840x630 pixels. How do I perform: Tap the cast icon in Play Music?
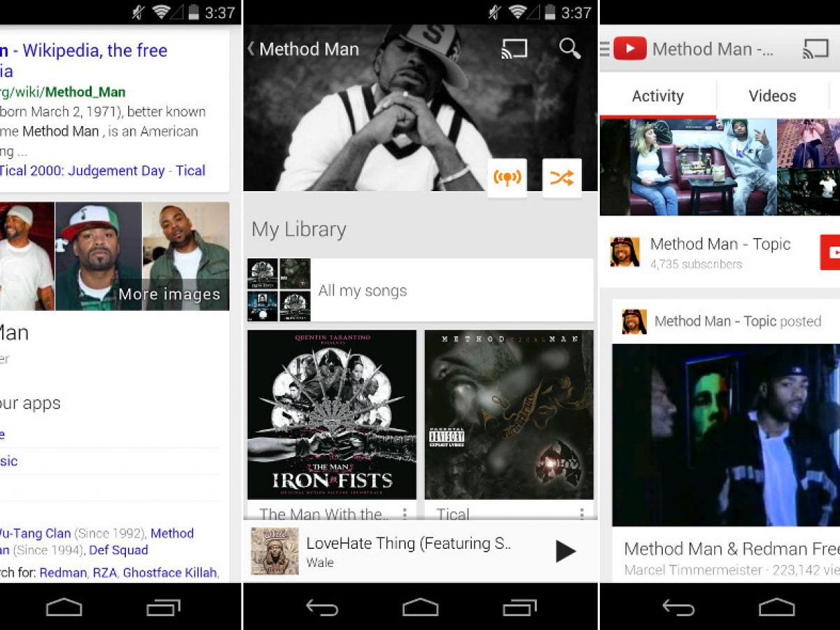point(514,48)
